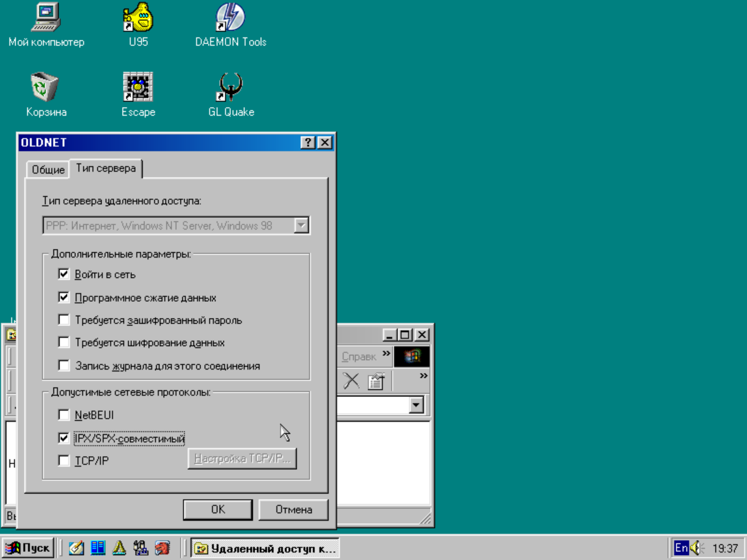Open the DAEMON Tools desktop icon
The image size is (747, 560).
tap(230, 18)
